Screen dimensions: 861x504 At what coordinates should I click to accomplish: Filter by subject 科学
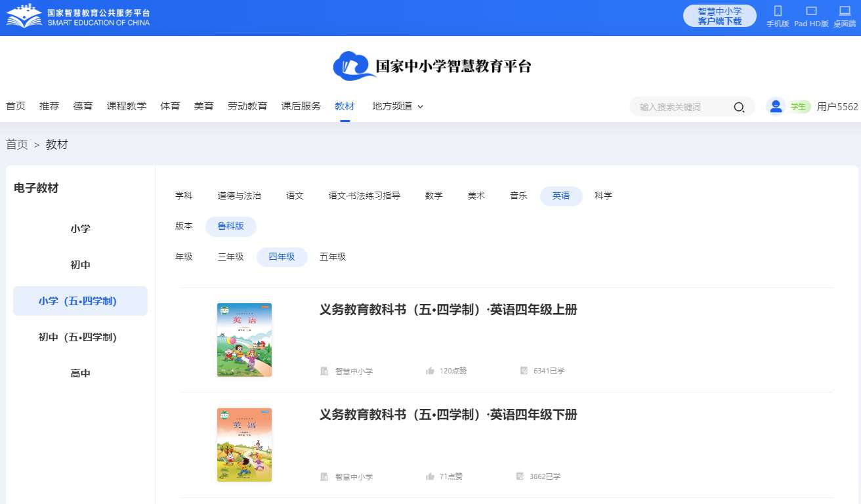click(604, 196)
